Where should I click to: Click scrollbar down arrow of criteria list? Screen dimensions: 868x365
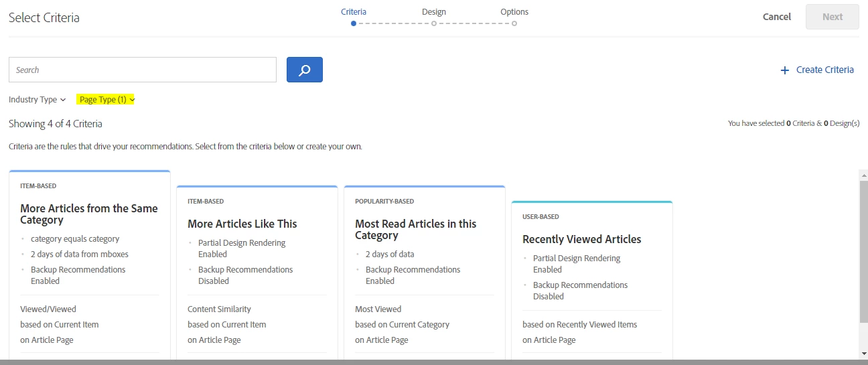[863, 353]
